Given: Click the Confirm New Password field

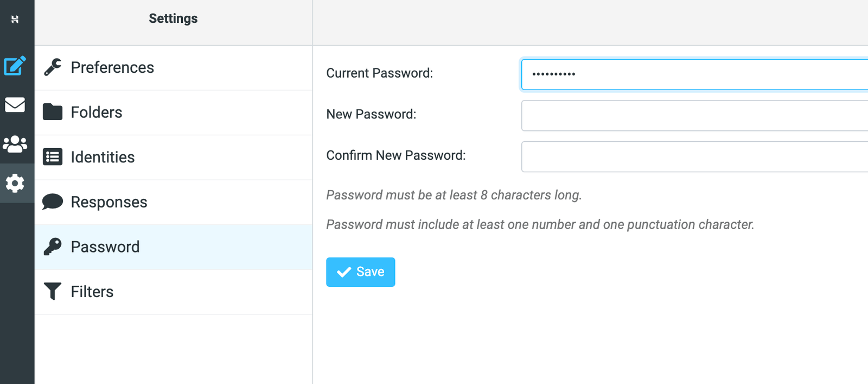Looking at the screenshot, I should (694, 157).
